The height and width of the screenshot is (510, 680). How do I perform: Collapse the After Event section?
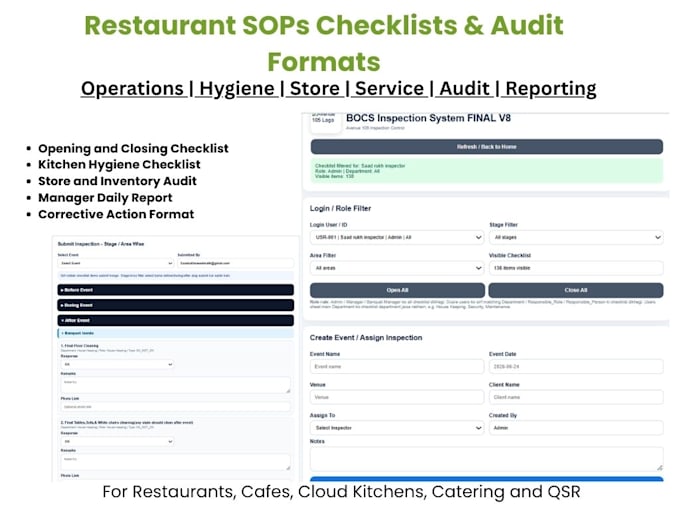(176, 320)
